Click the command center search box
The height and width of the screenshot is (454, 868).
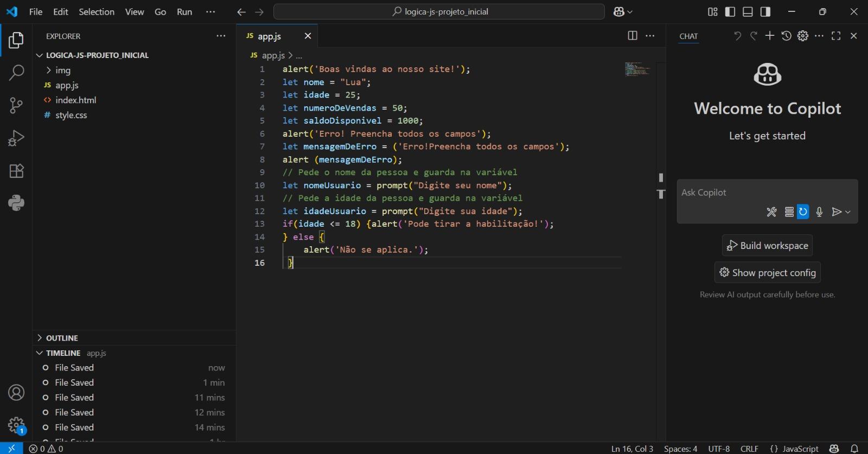click(x=439, y=12)
